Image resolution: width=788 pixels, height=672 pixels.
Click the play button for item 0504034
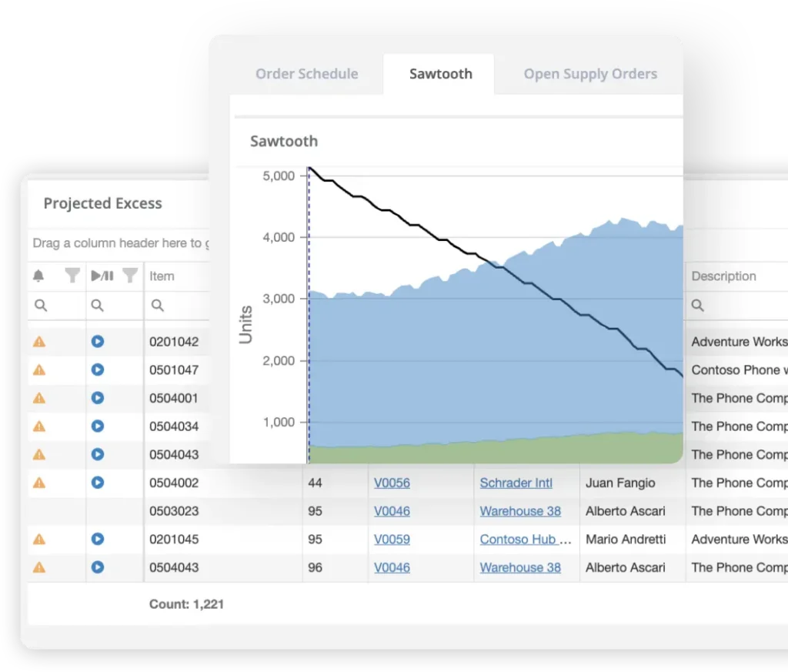(x=98, y=426)
